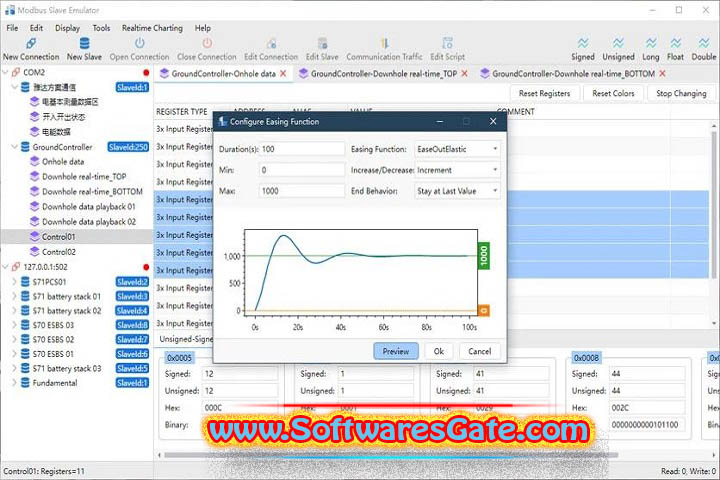This screenshot has height=480, width=720.
Task: Close the Downhole real-time_TOP tab
Action: 465,73
